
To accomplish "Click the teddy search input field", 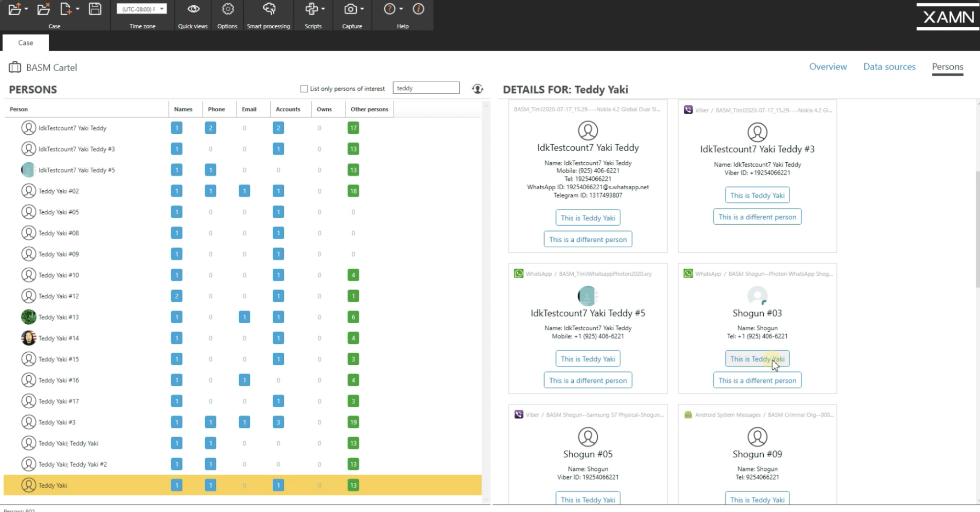I will click(x=425, y=88).
